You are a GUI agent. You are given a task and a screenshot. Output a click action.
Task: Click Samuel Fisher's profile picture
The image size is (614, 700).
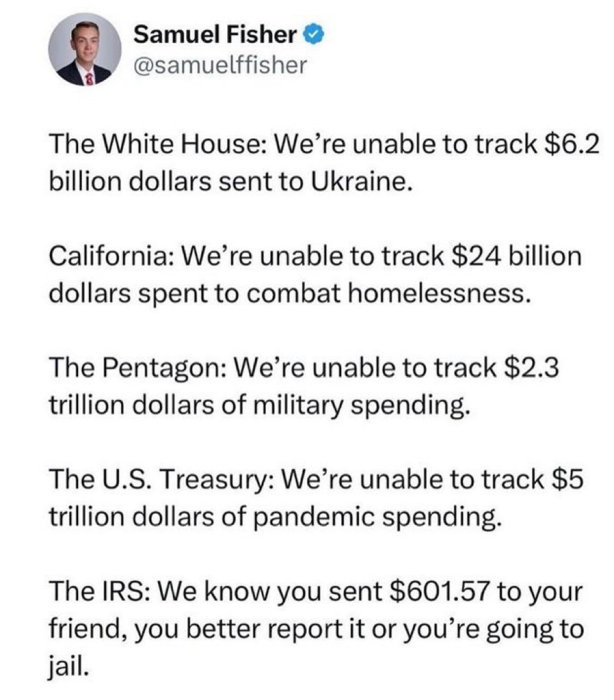click(x=85, y=49)
